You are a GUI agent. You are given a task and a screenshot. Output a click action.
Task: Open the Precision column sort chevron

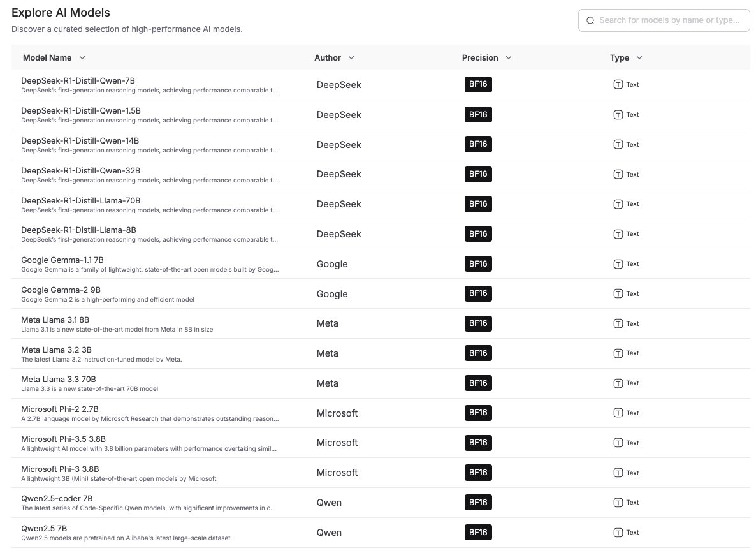coord(508,57)
